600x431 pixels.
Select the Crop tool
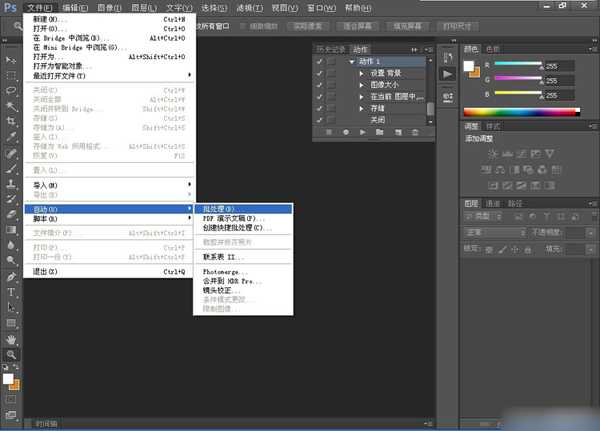point(11,122)
